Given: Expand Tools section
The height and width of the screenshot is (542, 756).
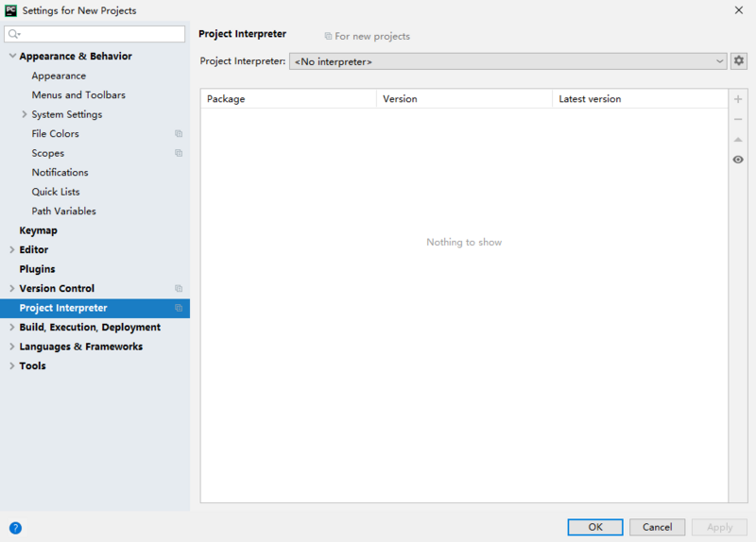Looking at the screenshot, I should pos(12,365).
